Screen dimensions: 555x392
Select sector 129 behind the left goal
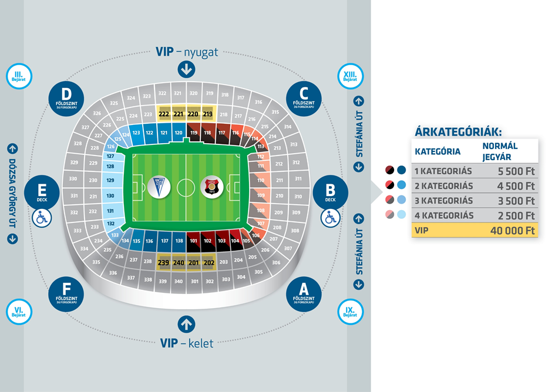click(x=111, y=180)
